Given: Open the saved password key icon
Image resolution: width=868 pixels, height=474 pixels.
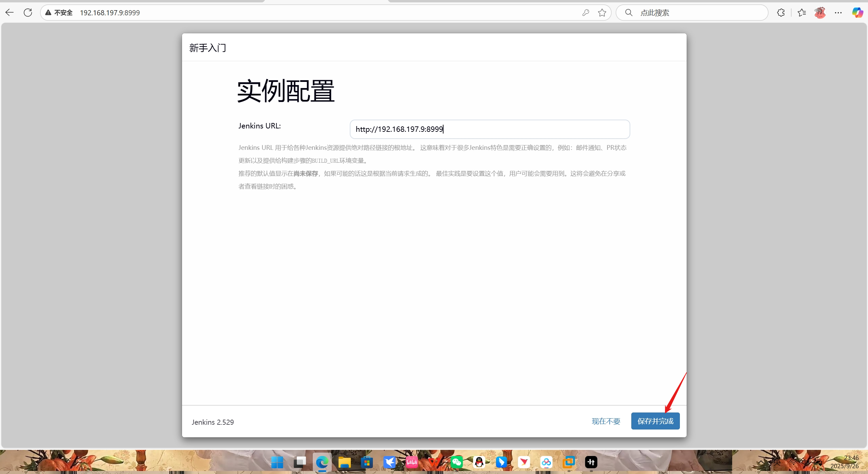Looking at the screenshot, I should 585,13.
